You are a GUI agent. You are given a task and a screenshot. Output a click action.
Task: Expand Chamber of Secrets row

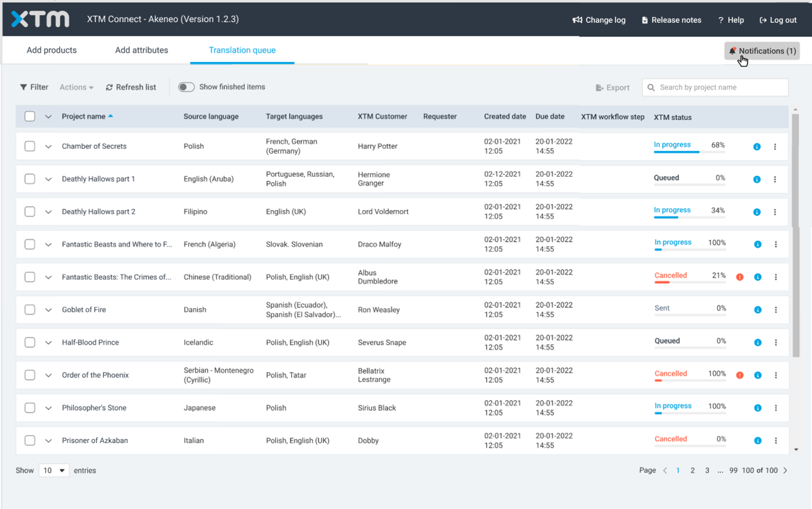point(49,147)
